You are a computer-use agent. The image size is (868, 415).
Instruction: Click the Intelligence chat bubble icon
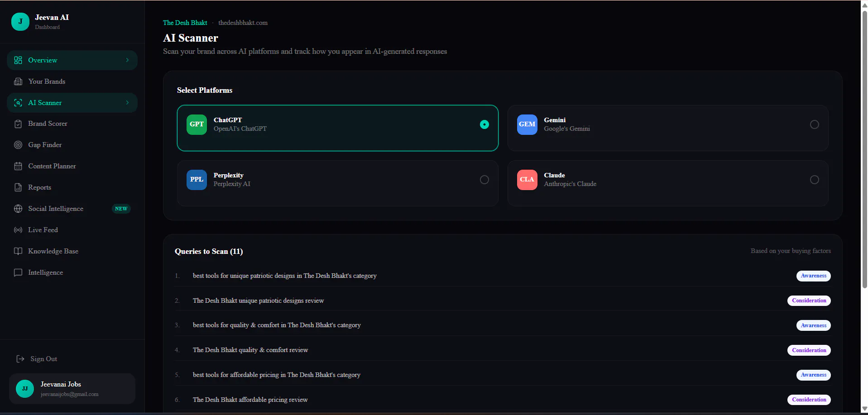18,272
